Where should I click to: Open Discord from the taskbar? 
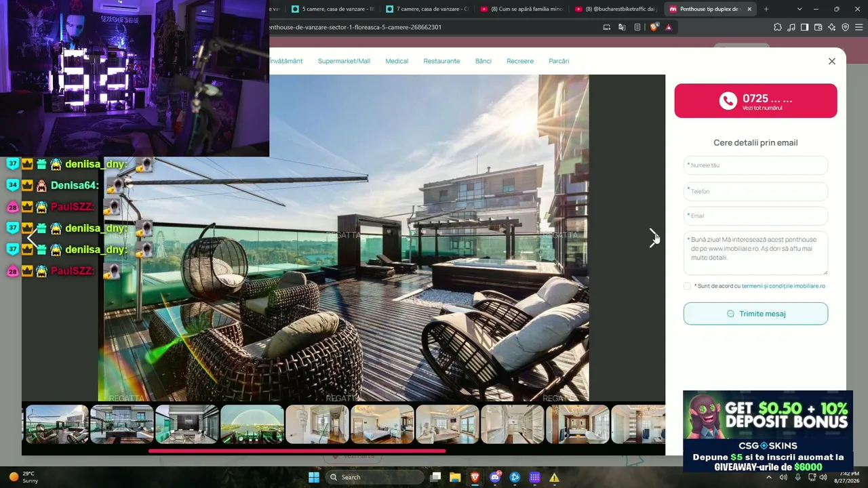pyautogui.click(x=494, y=477)
